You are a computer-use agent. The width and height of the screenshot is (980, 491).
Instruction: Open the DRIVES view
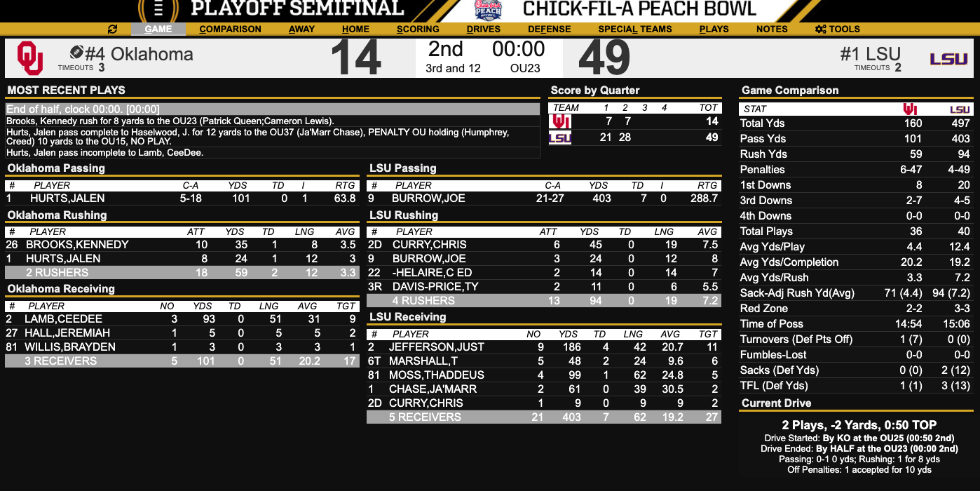click(483, 29)
